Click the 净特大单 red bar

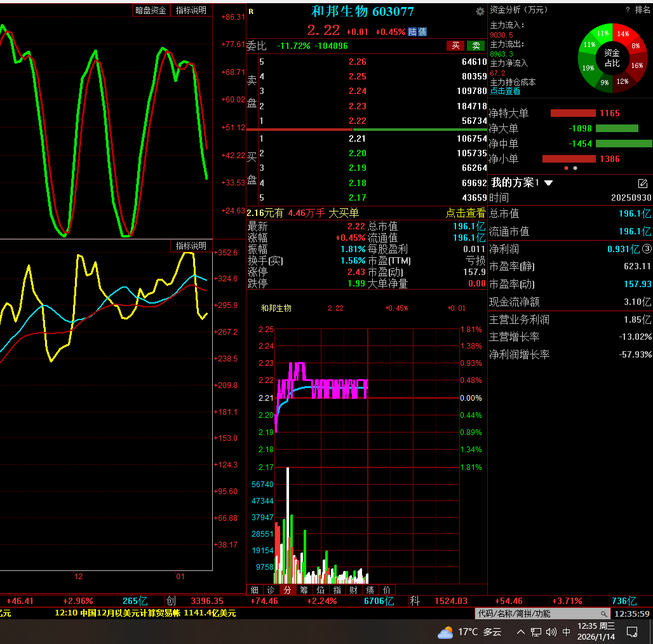(x=573, y=113)
